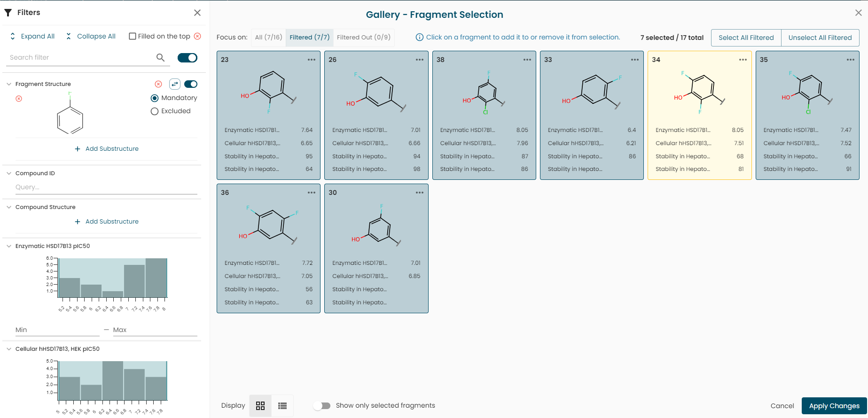Open more options menu for fragment 36
The height and width of the screenshot is (418, 868).
pos(312,193)
